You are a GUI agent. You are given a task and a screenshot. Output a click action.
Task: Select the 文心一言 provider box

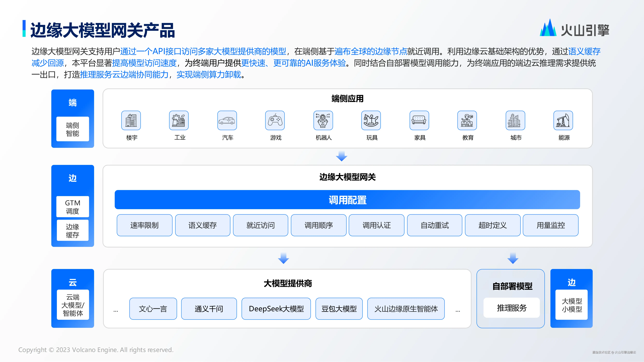pos(153,309)
